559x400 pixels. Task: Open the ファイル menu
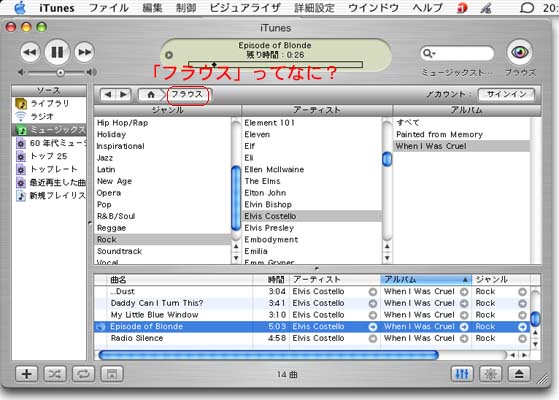coord(109,8)
